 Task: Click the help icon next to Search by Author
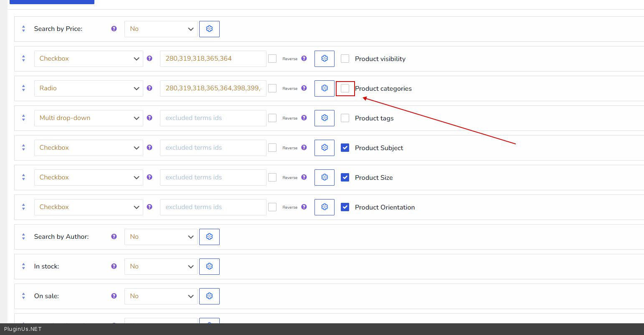click(114, 237)
